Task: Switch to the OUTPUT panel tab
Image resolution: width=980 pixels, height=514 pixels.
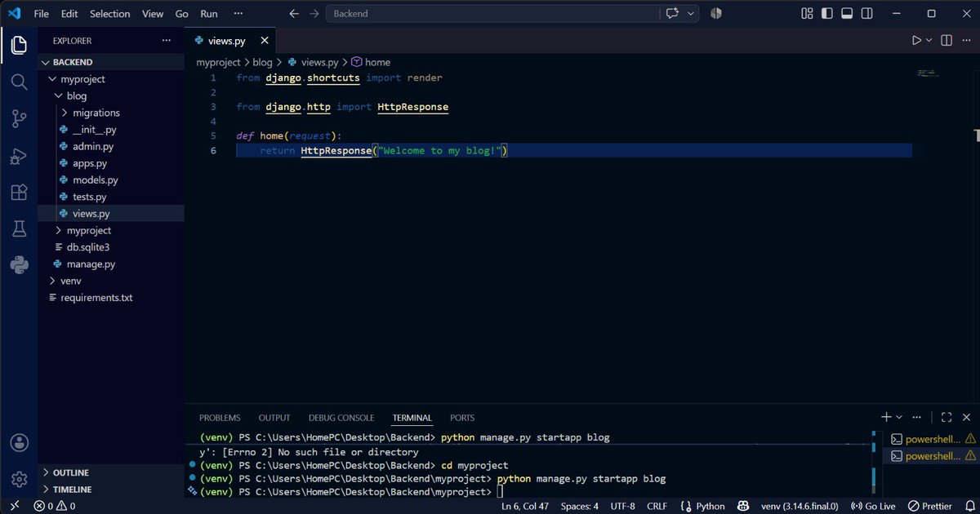Action: (x=274, y=418)
